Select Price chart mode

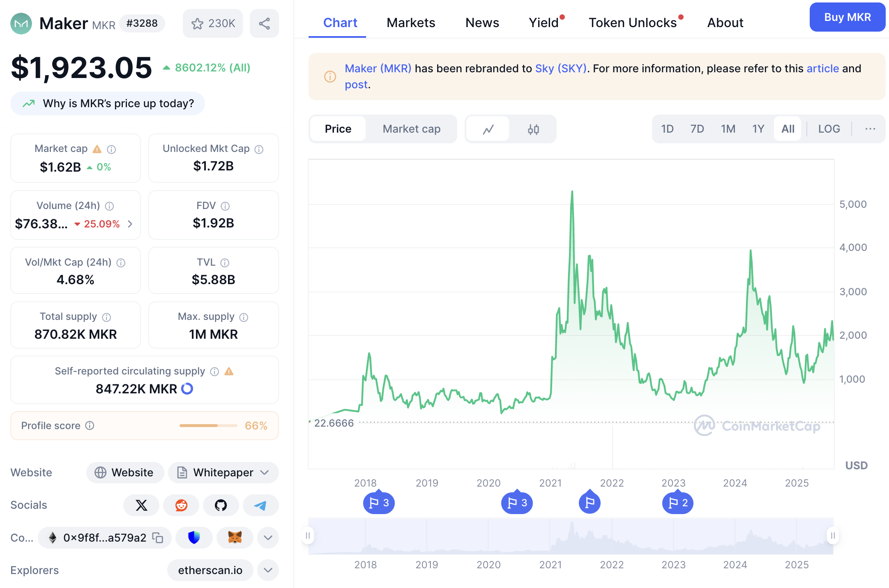[x=338, y=129]
